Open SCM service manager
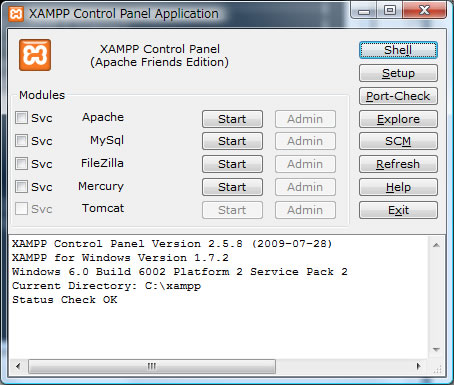The image size is (454, 385). (x=398, y=141)
